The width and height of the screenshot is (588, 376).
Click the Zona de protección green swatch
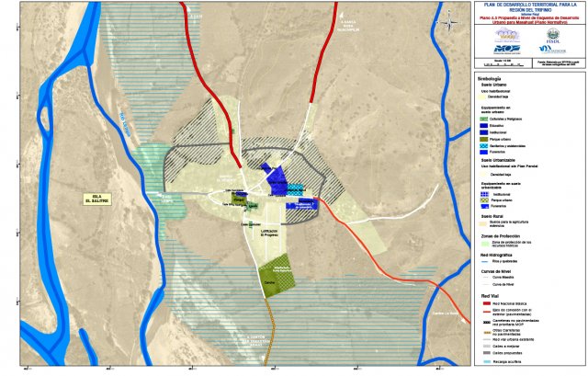pyautogui.click(x=485, y=242)
